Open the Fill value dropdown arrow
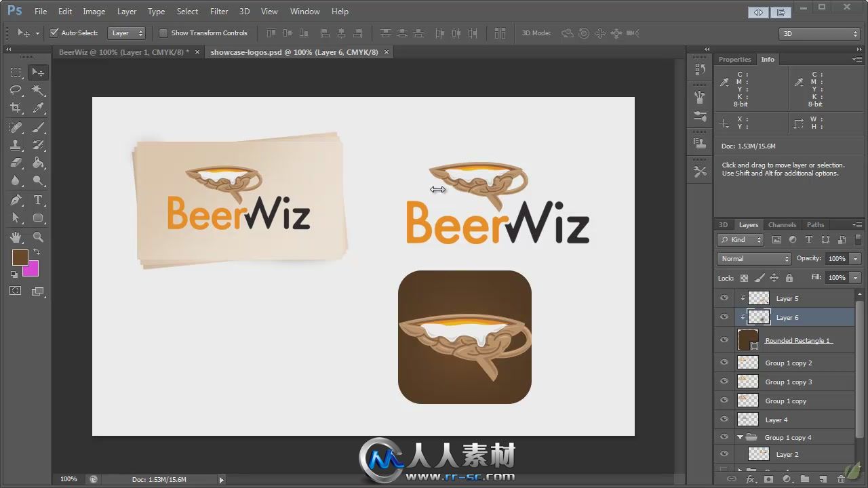868x488 pixels. [x=856, y=277]
